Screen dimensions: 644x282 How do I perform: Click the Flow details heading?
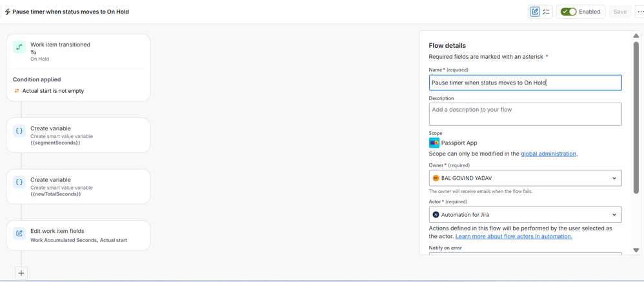[447, 46]
